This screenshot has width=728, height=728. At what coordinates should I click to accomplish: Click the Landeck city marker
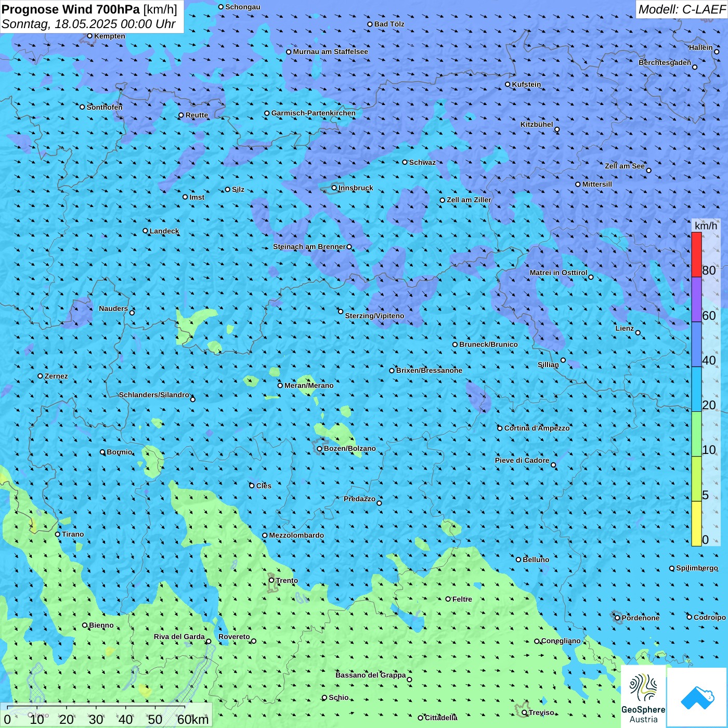coord(145,231)
